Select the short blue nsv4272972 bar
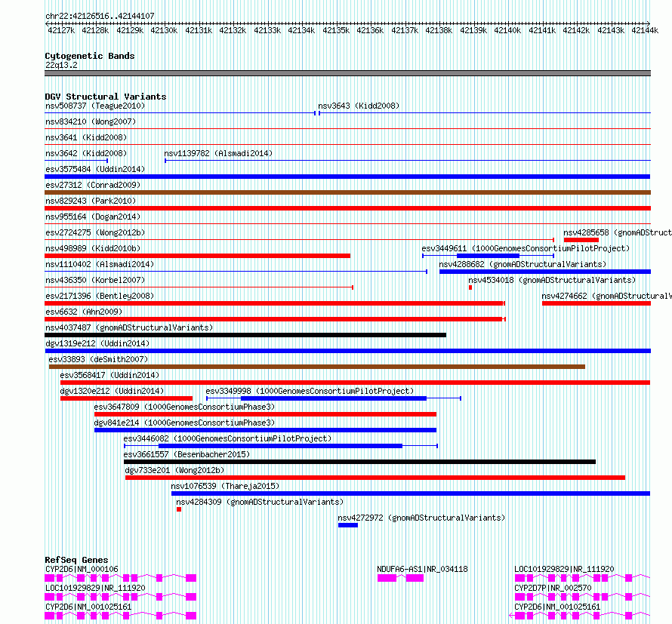The width and height of the screenshot is (672, 624). pos(348,525)
